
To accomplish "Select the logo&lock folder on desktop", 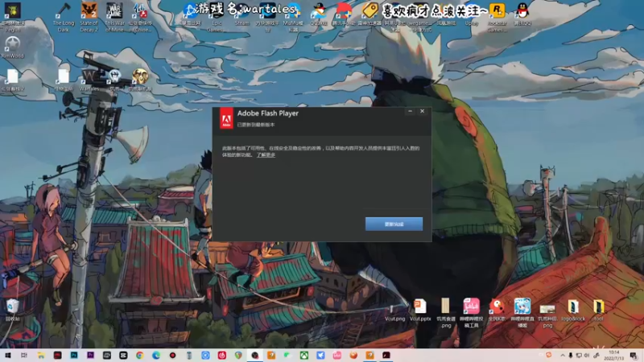I will point(573,310).
